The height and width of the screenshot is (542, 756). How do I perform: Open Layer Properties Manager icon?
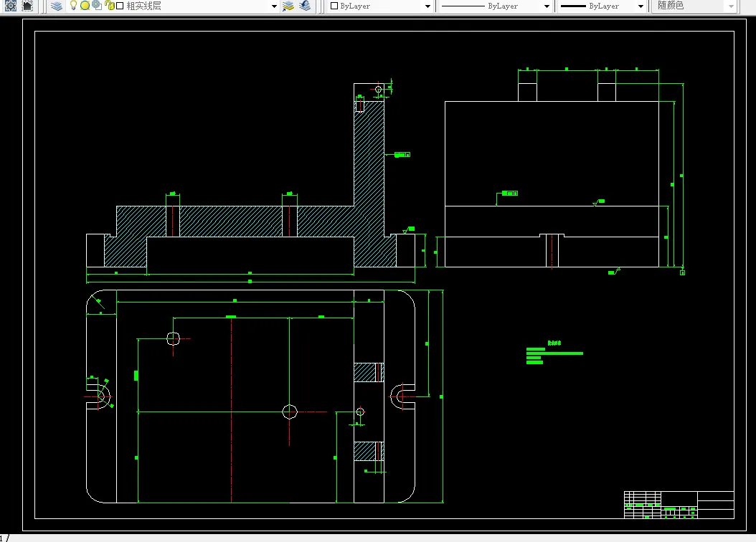point(57,6)
